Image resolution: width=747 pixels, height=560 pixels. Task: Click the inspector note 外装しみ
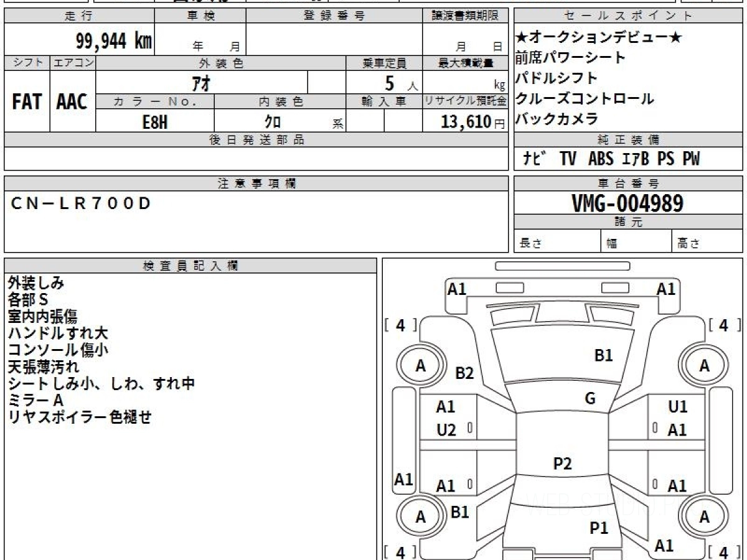pos(36,283)
